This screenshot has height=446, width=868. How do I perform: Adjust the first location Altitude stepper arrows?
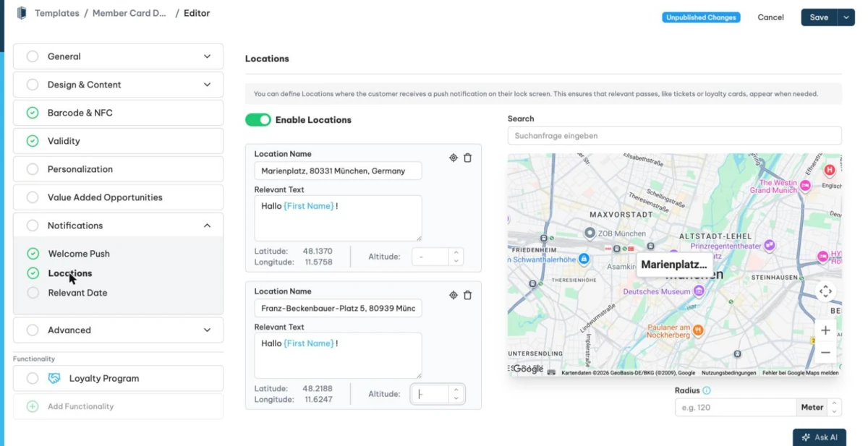click(x=456, y=257)
